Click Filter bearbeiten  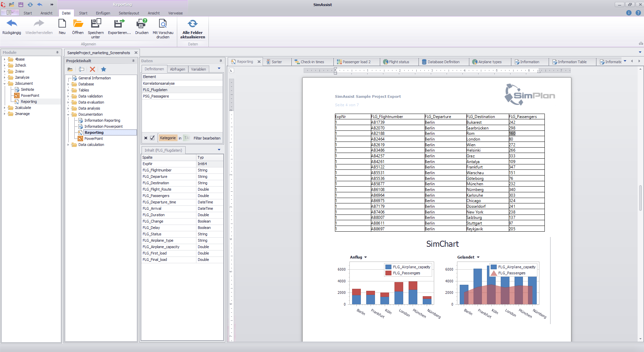[x=207, y=138]
